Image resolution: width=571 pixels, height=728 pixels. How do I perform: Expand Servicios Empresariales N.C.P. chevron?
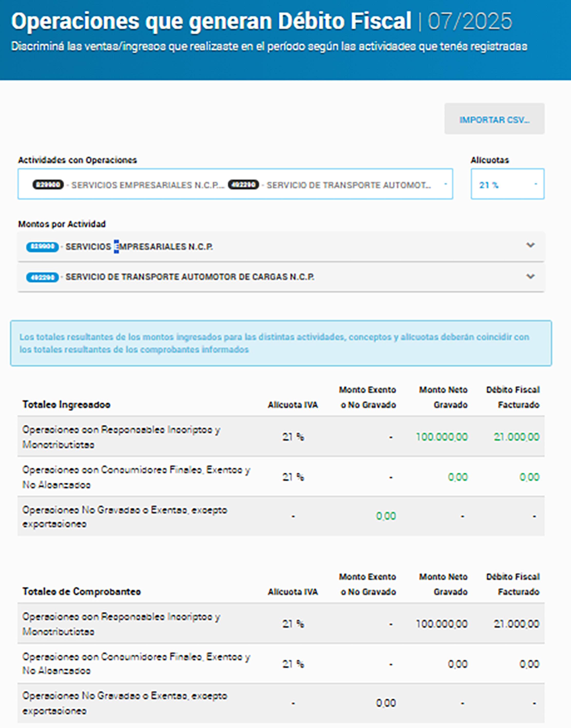point(530,245)
